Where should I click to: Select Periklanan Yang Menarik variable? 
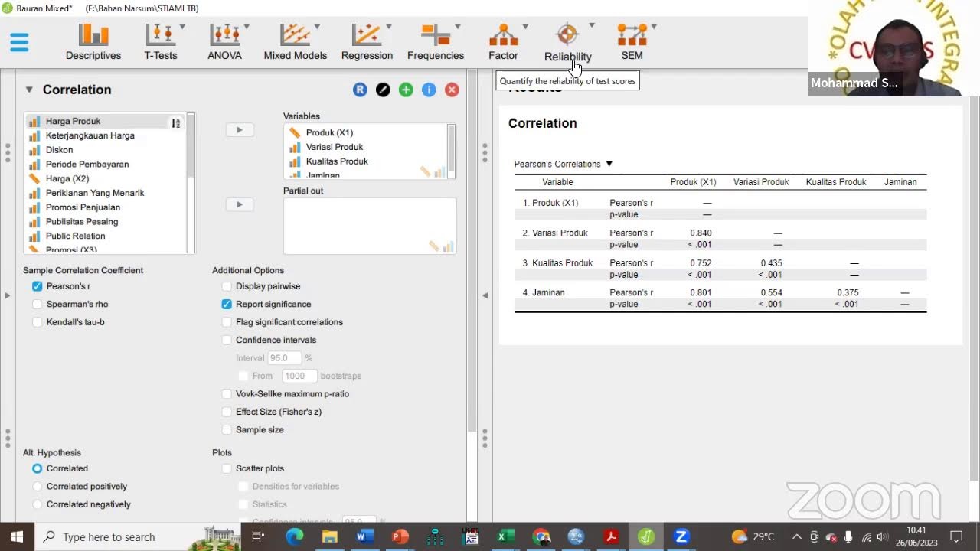tap(106, 193)
